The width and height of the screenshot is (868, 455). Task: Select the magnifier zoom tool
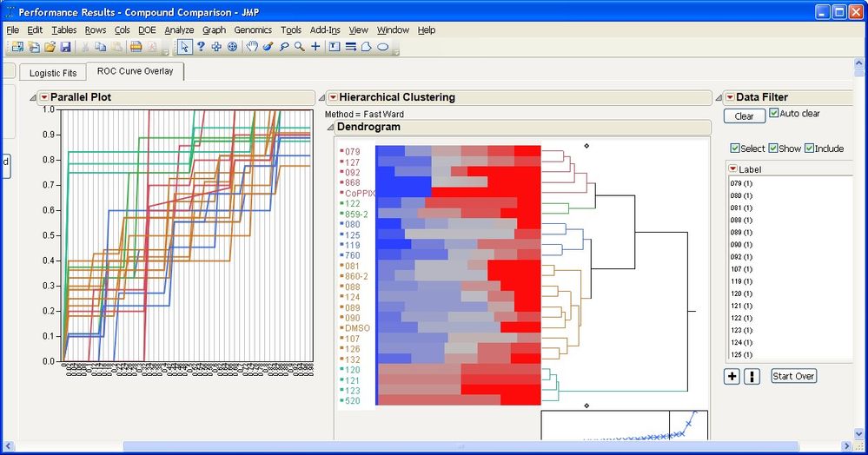300,47
